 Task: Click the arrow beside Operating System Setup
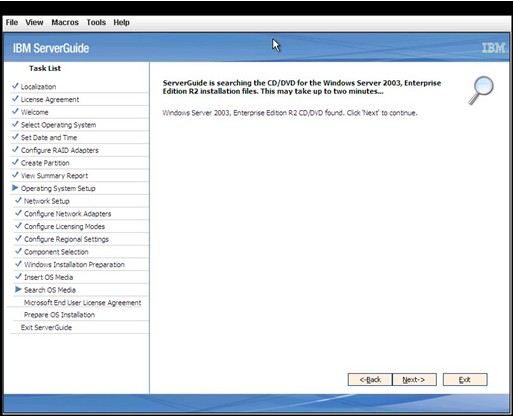click(15, 188)
